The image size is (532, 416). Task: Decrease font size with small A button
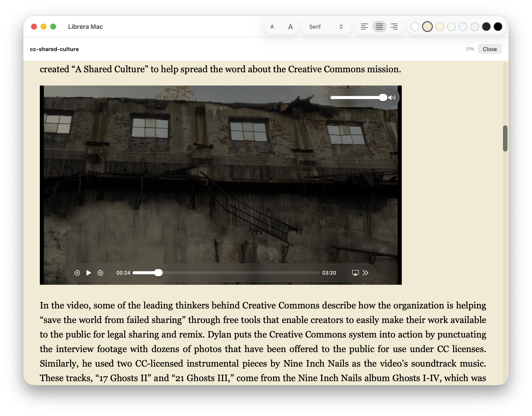272,27
